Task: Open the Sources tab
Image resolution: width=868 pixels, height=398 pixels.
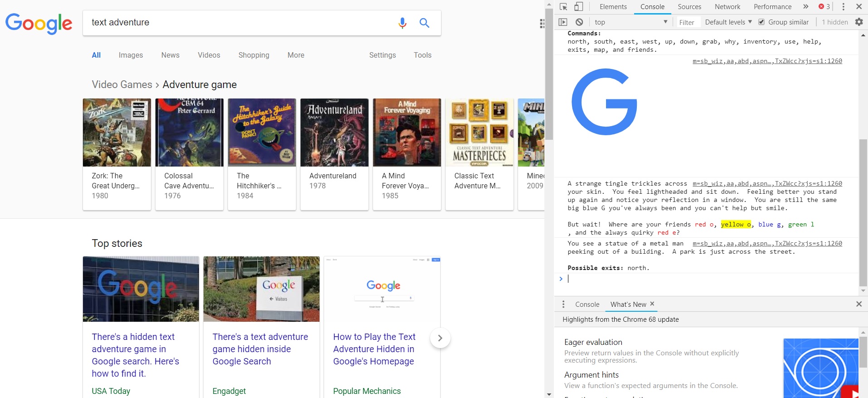Action: click(689, 7)
